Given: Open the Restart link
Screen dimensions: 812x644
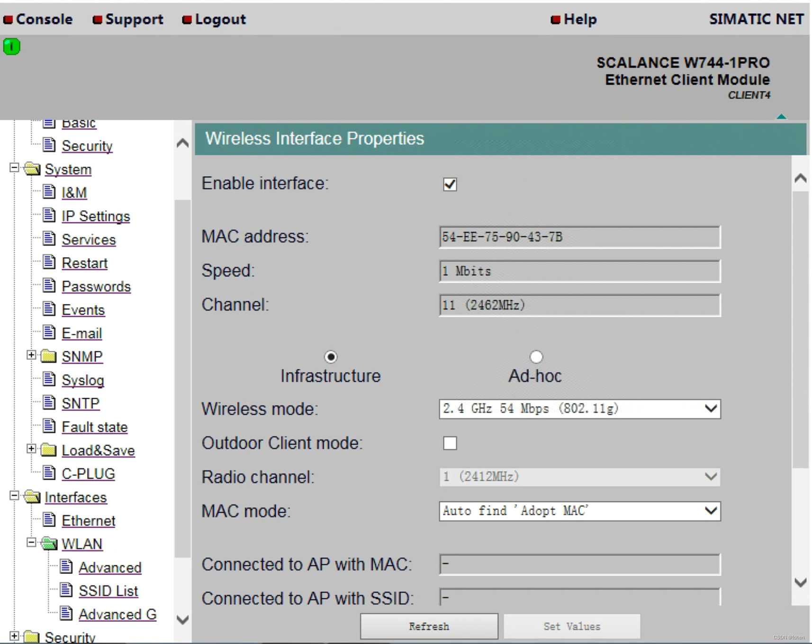Looking at the screenshot, I should pyautogui.click(x=85, y=263).
